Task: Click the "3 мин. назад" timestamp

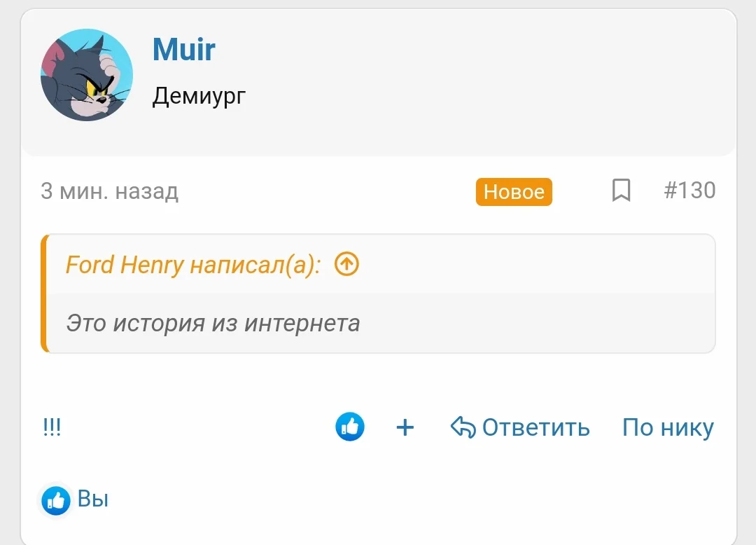Action: pos(109,191)
